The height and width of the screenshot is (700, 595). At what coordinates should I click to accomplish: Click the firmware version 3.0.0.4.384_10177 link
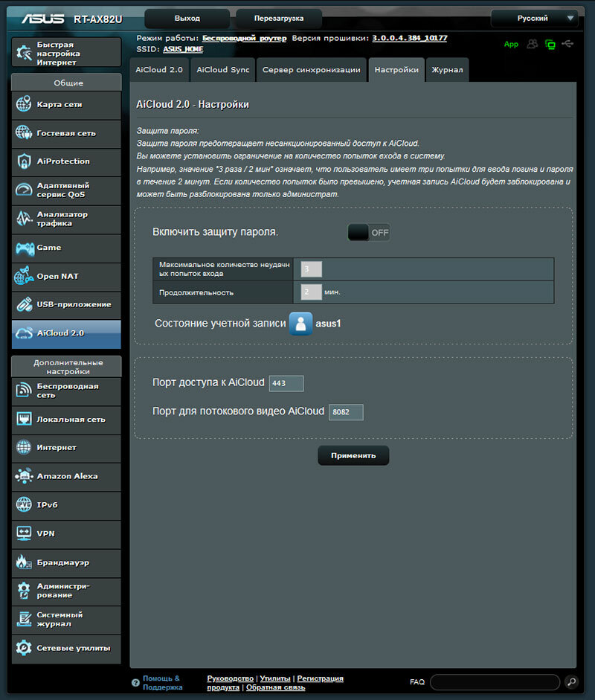[x=409, y=38]
